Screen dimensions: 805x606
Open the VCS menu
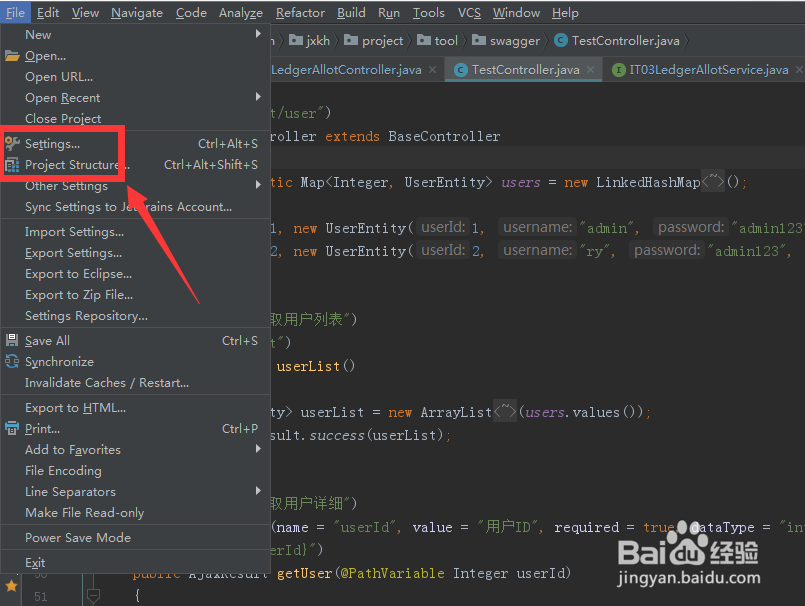pyautogui.click(x=469, y=13)
